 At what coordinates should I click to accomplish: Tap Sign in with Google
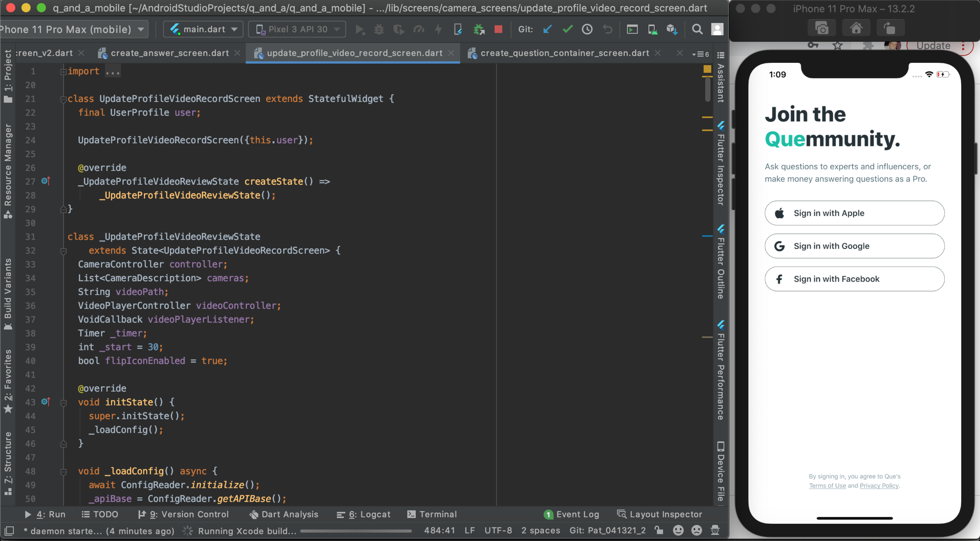pyautogui.click(x=855, y=246)
